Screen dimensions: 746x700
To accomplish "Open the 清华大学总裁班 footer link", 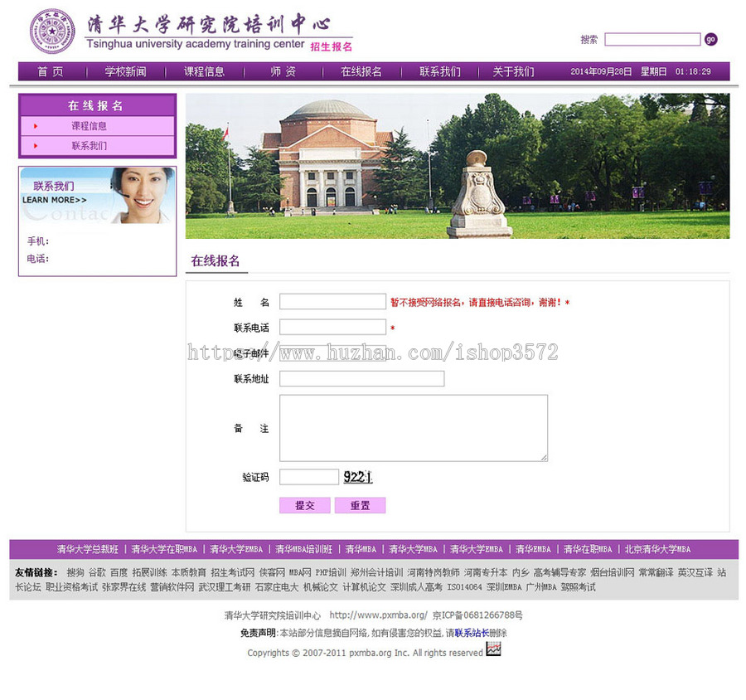I will [x=87, y=549].
